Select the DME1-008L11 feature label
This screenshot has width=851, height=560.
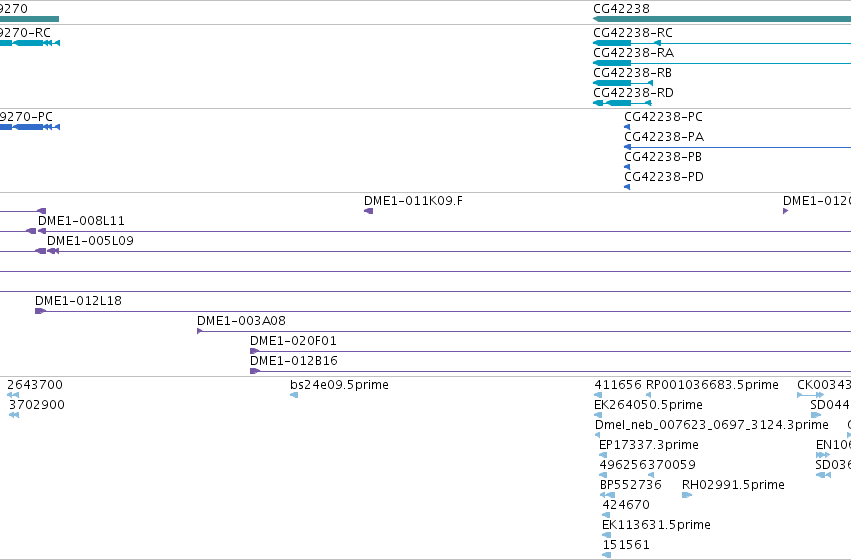[x=81, y=221]
